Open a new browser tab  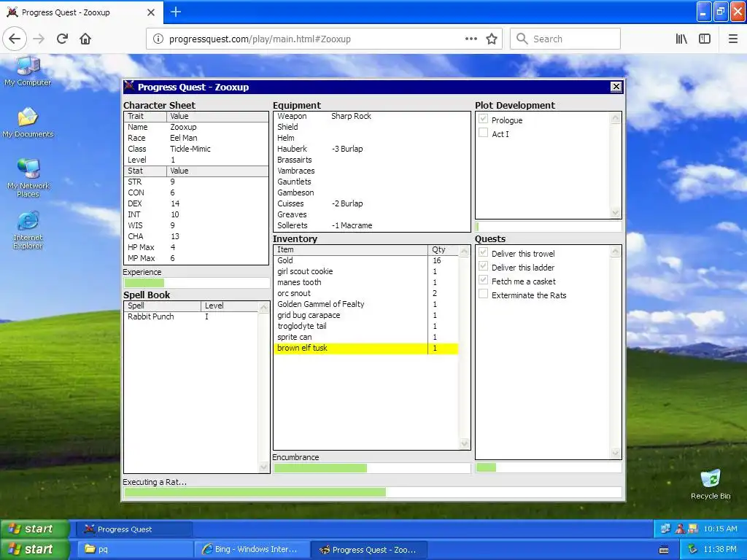176,12
